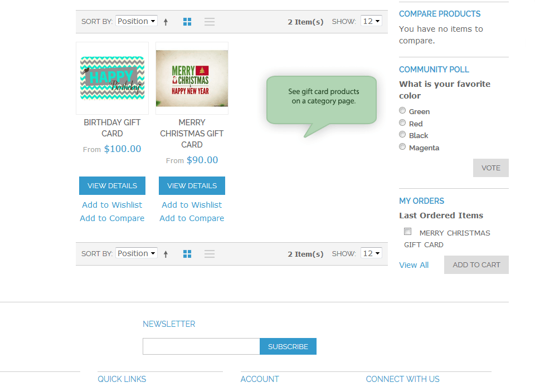Select Red in the favorite color poll

402,122
